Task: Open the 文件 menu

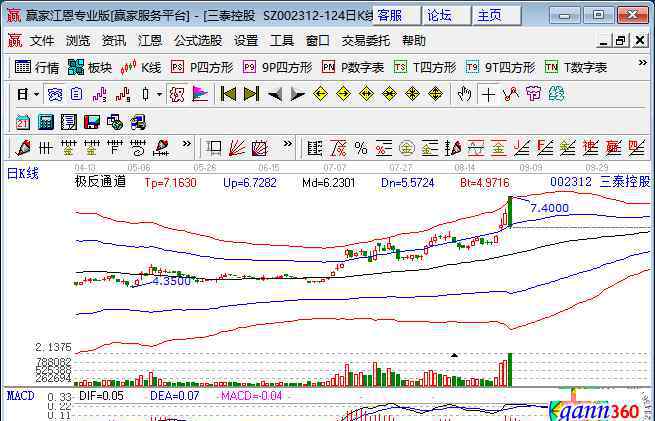Action: point(42,41)
